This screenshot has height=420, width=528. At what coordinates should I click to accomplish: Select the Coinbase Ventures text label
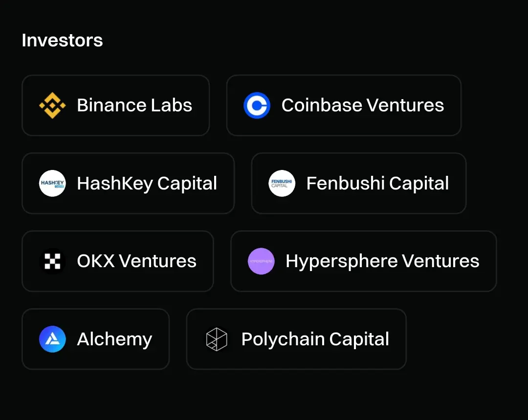(362, 105)
